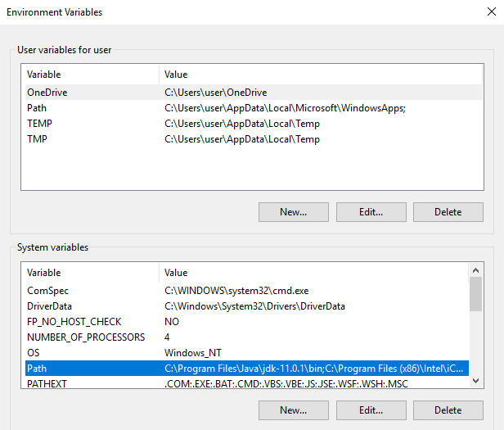The height and width of the screenshot is (430, 504).
Task: Select the ComSpec system variable
Action: click(247, 291)
